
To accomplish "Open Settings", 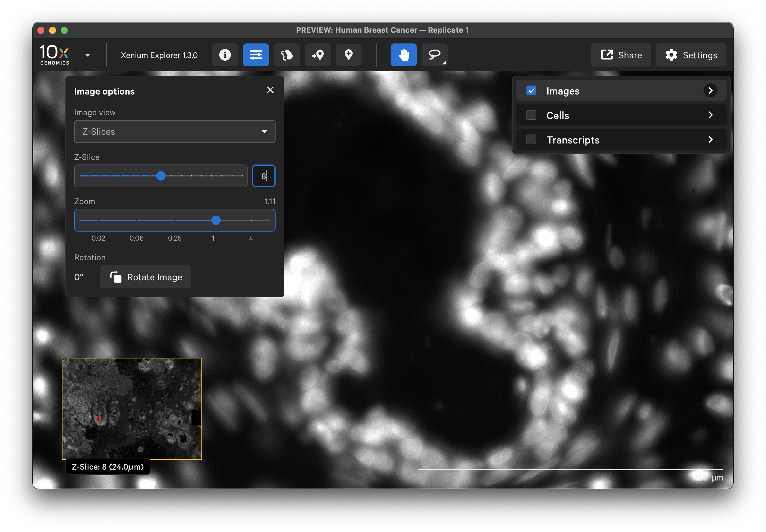I will (x=691, y=55).
